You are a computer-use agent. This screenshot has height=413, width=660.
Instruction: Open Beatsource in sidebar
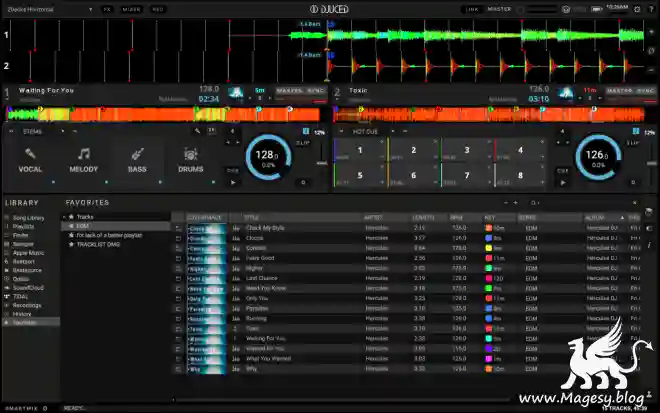(x=27, y=270)
